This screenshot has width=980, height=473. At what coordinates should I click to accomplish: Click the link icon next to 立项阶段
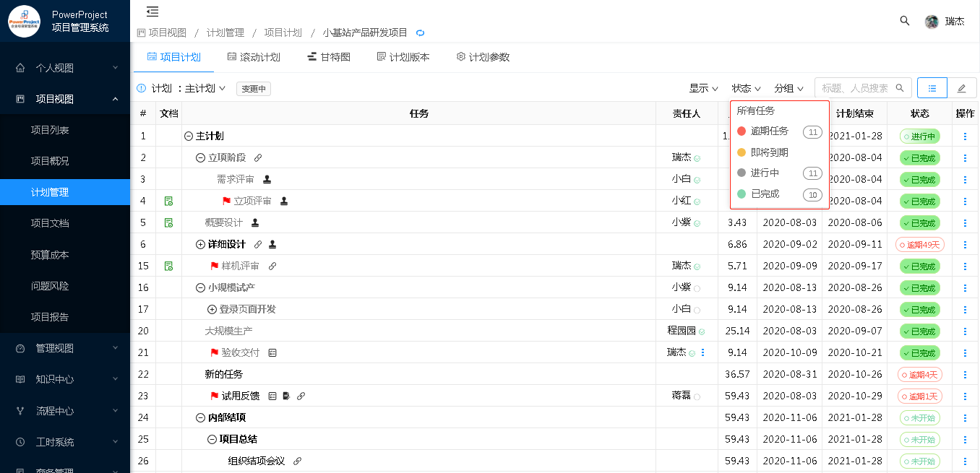tap(258, 157)
